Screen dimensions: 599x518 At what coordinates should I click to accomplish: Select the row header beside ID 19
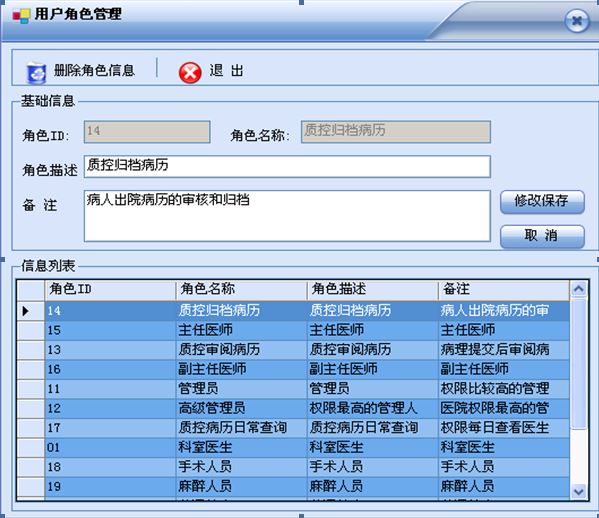pyautogui.click(x=31, y=487)
